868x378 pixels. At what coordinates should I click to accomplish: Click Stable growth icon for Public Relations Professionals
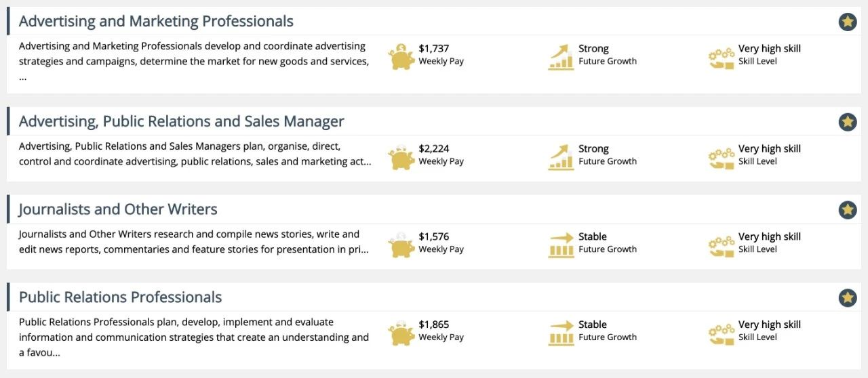(561, 333)
